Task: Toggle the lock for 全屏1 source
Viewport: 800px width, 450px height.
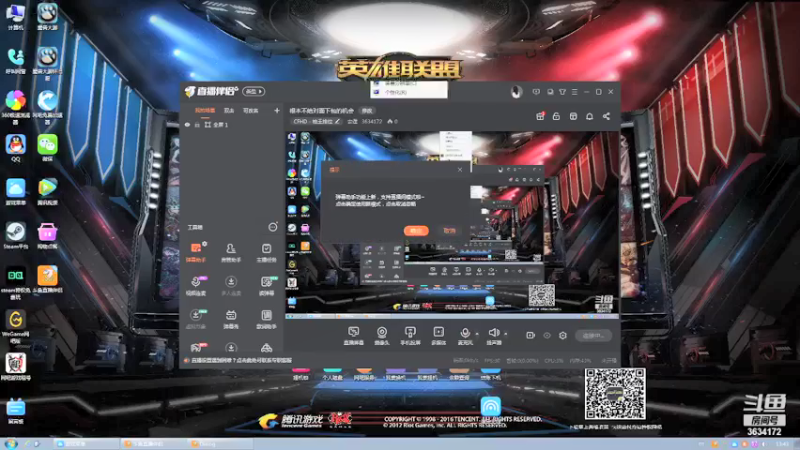Action: pyautogui.click(x=197, y=124)
